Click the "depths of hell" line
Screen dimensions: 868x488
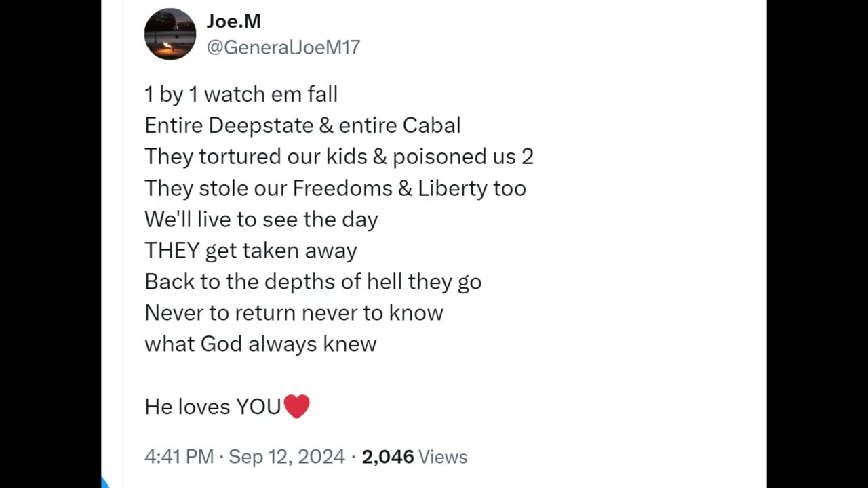click(x=313, y=281)
